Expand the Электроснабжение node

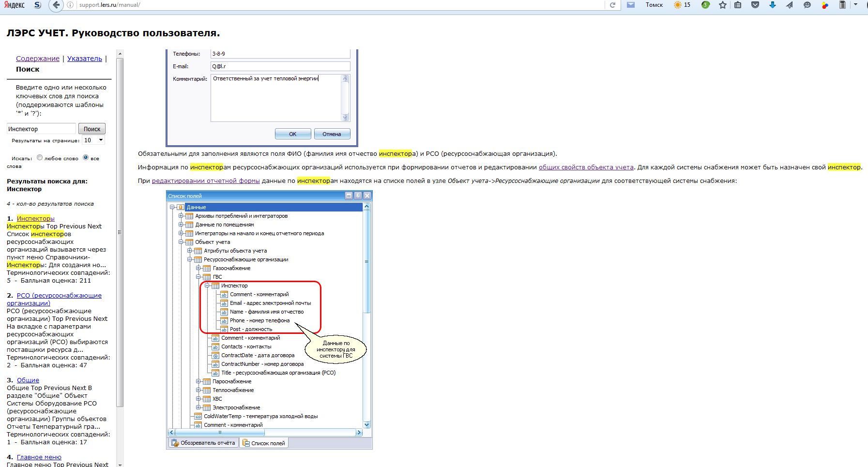coord(198,407)
